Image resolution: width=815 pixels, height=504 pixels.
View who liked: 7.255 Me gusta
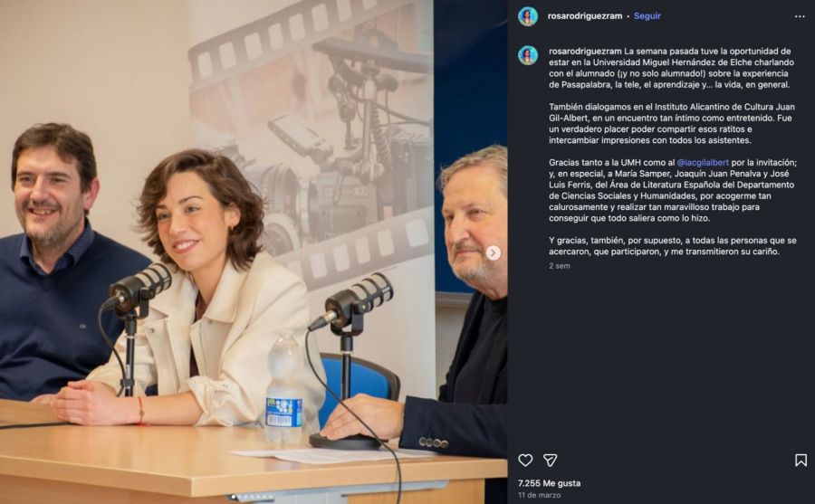549,483
